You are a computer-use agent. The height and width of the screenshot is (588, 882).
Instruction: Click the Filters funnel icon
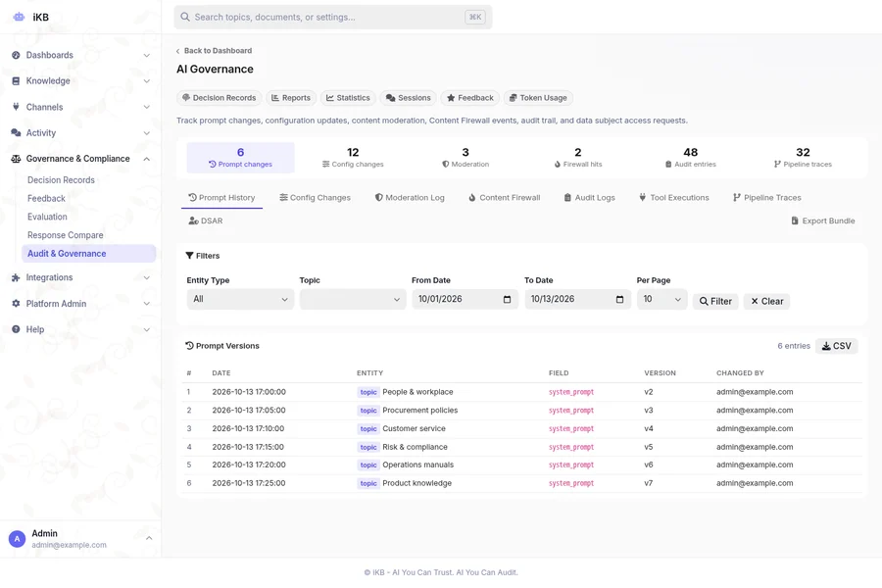click(x=189, y=256)
